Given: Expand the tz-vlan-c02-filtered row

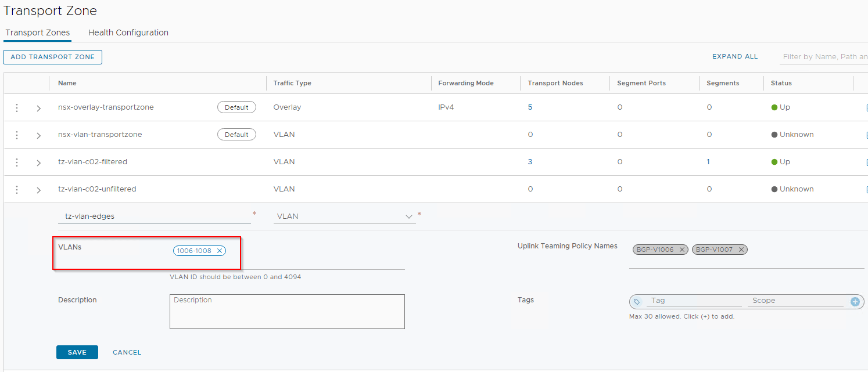Looking at the screenshot, I should coord(39,163).
